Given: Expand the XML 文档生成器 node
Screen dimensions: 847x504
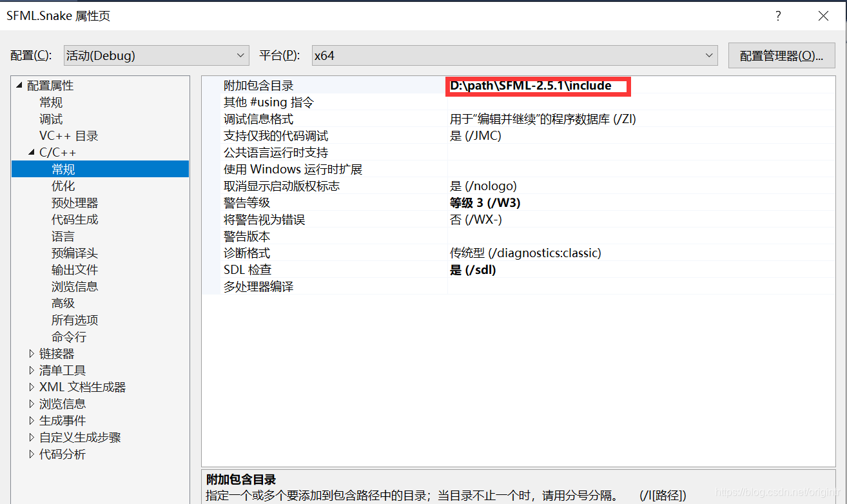Looking at the screenshot, I should (32, 387).
